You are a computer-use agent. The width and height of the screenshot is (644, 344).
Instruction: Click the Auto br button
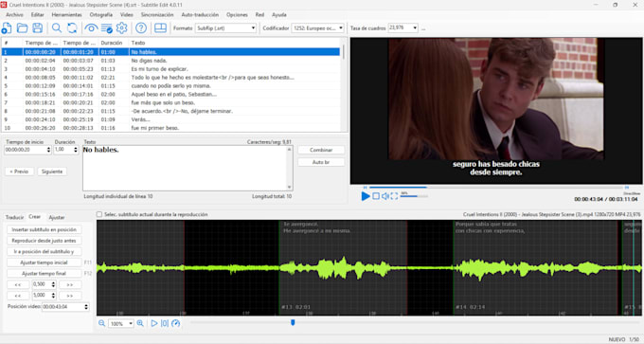[321, 162]
